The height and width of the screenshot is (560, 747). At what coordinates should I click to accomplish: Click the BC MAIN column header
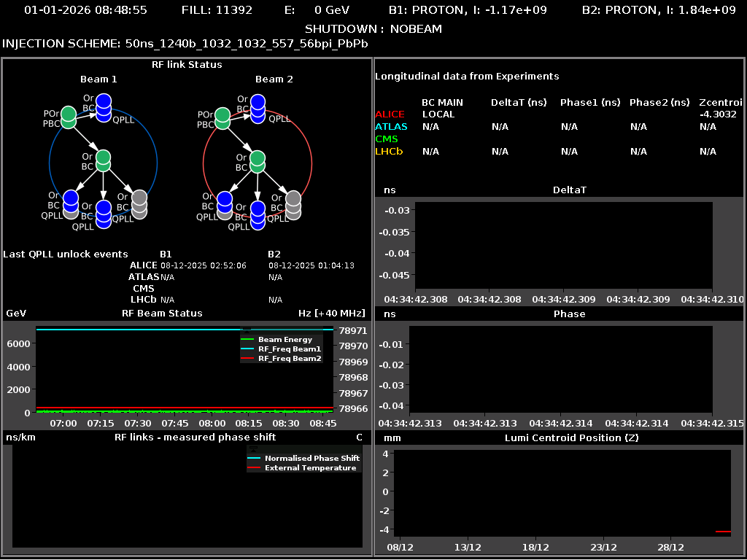coord(442,103)
